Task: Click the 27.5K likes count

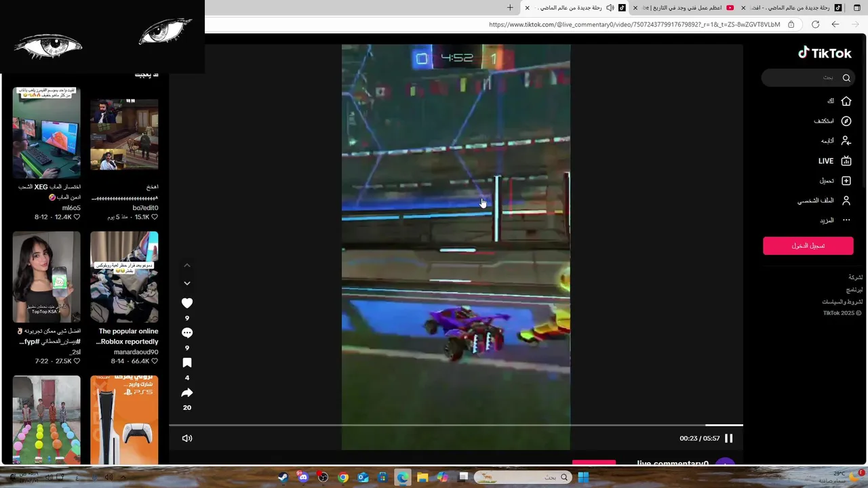Action: (x=63, y=361)
